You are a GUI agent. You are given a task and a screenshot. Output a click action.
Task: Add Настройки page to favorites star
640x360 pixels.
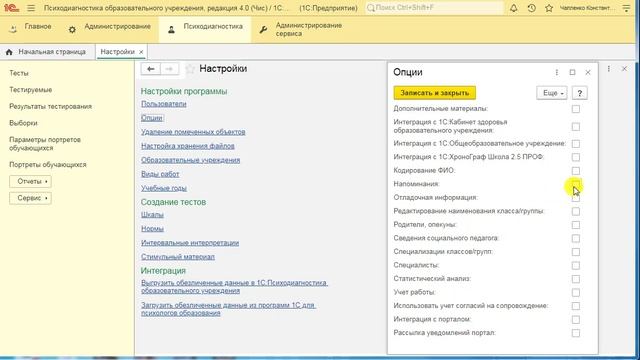[190, 69]
